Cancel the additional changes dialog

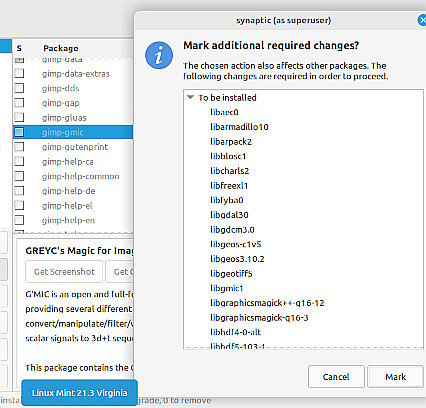pyautogui.click(x=336, y=377)
